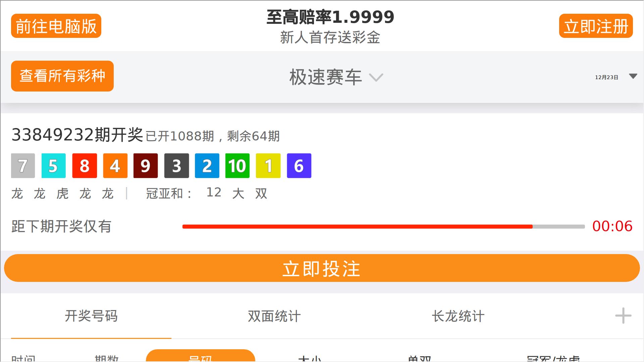The image size is (644, 362).
Task: Switch to the 双面统计 tab
Action: pyautogui.click(x=274, y=316)
